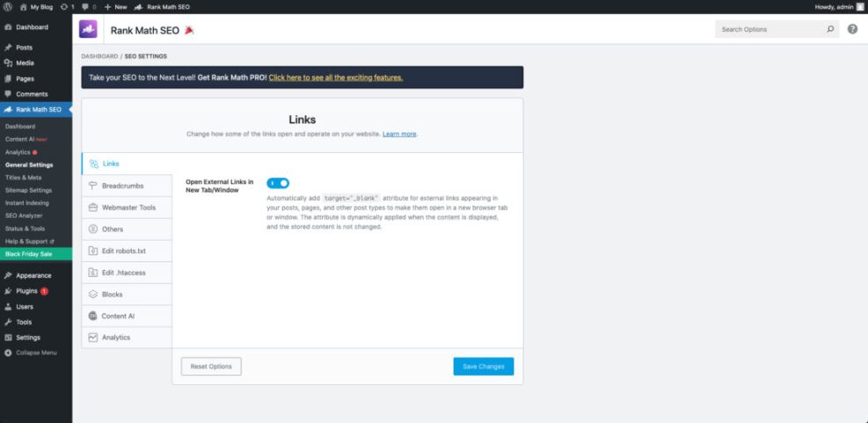Screen dimensions: 868x423
Task: Open the WordPress Settings menu
Action: point(36,338)
